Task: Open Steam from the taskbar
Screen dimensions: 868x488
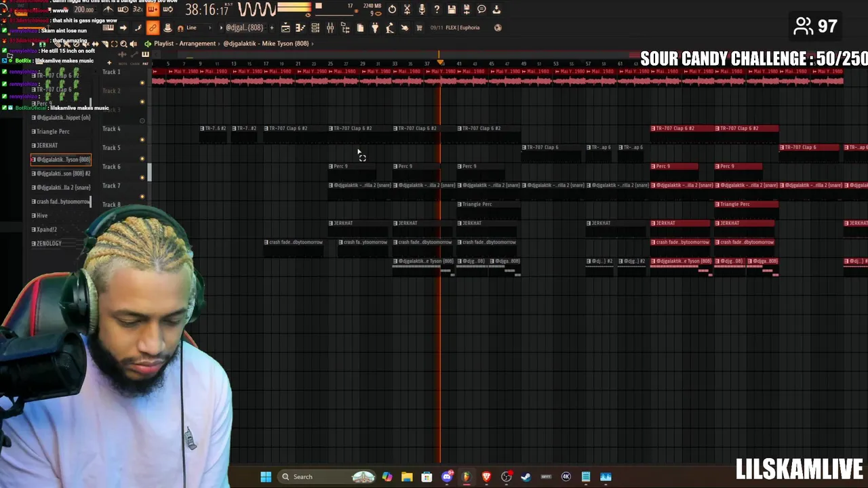Action: (x=526, y=476)
